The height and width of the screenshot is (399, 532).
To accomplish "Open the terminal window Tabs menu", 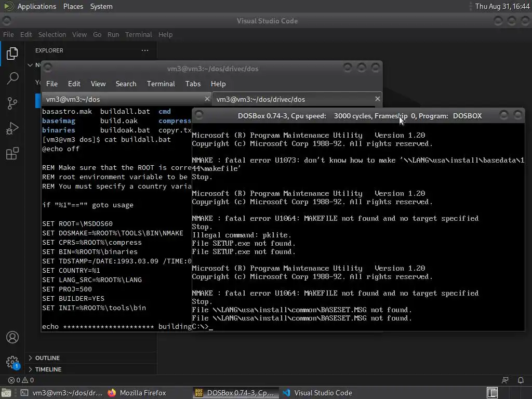I will 193,84.
